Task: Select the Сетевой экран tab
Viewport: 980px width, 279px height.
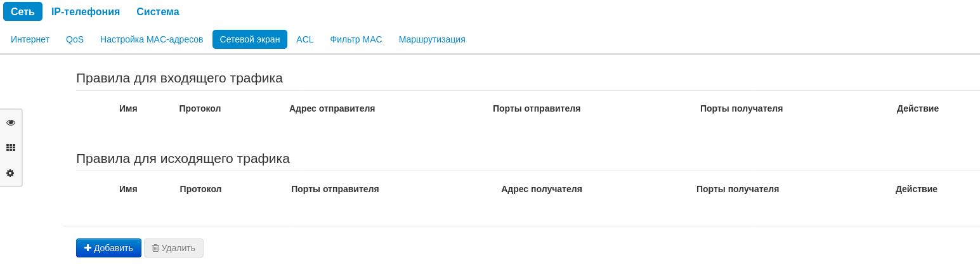Action: coord(250,39)
